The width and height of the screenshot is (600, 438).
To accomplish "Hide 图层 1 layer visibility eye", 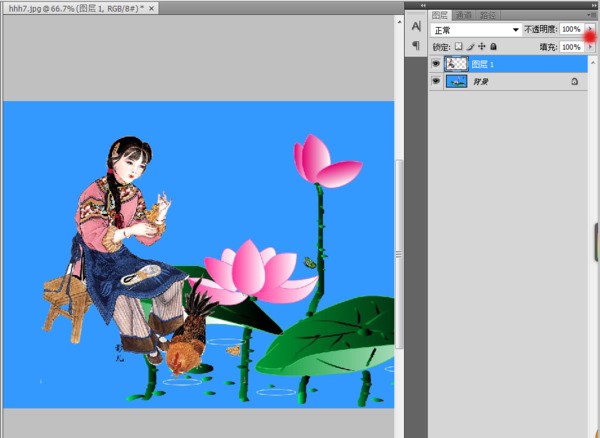I will pyautogui.click(x=436, y=64).
